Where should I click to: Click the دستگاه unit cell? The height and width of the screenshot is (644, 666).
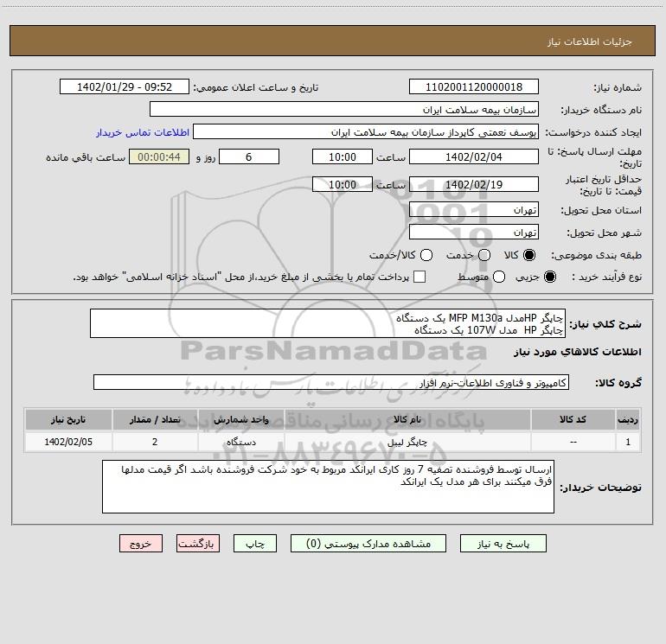(240, 442)
